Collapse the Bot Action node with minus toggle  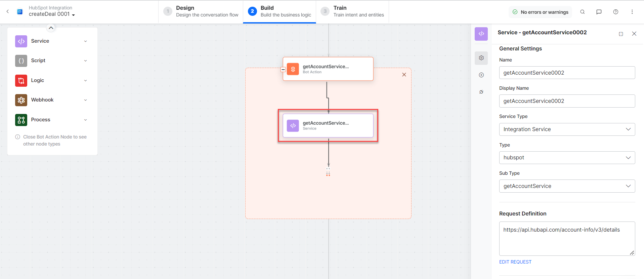click(283, 70)
